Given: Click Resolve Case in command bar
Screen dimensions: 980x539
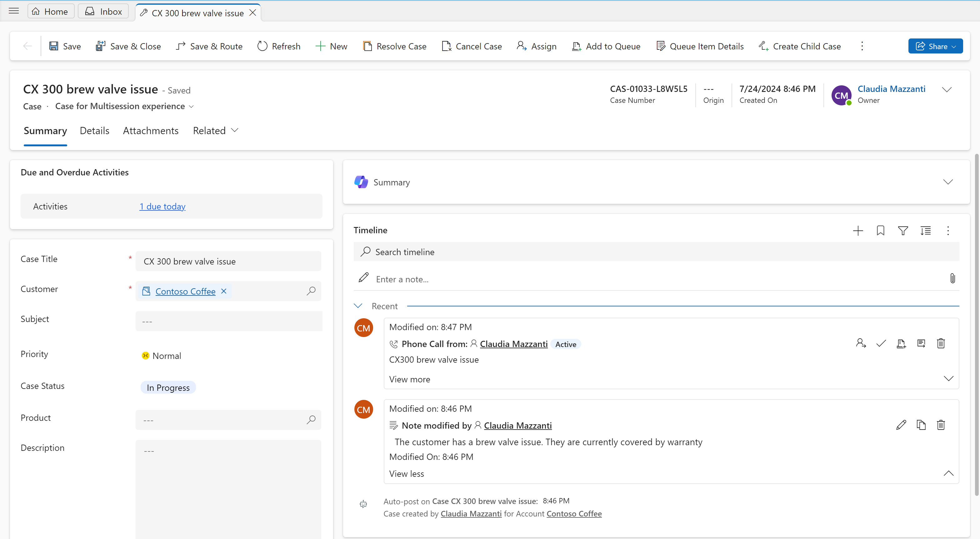Looking at the screenshot, I should [x=394, y=46].
